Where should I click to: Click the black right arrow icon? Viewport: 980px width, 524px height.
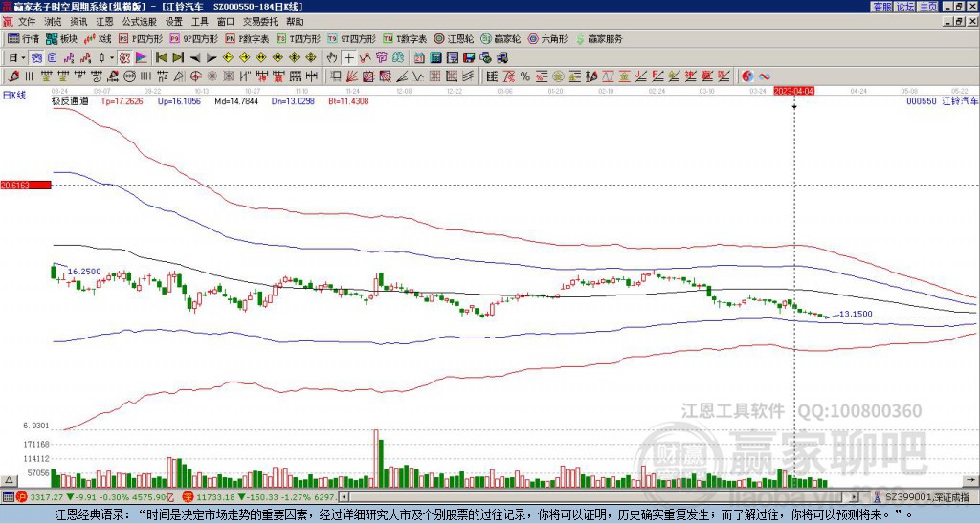[x=212, y=58]
